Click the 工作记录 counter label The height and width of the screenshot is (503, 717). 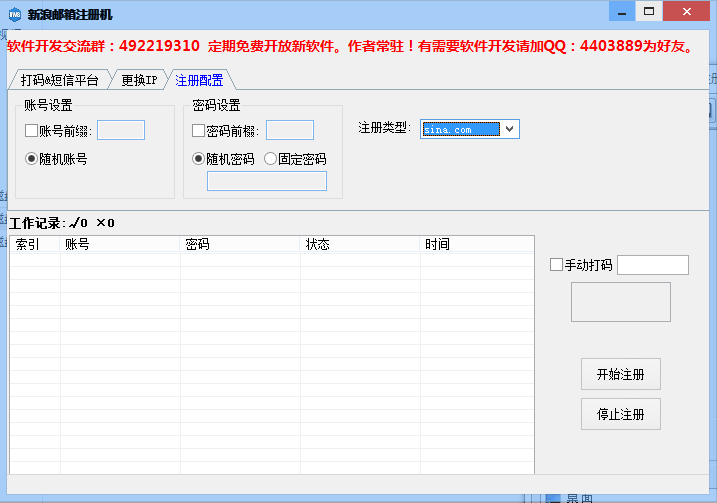coord(62,223)
